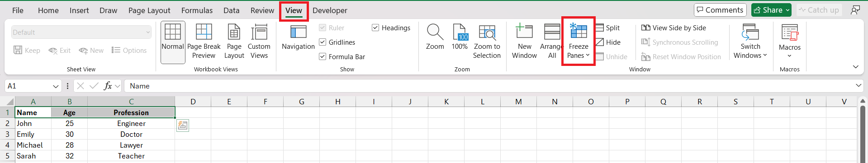This screenshot has height=163, width=868.
Task: Open the Review tab
Action: 262,10
